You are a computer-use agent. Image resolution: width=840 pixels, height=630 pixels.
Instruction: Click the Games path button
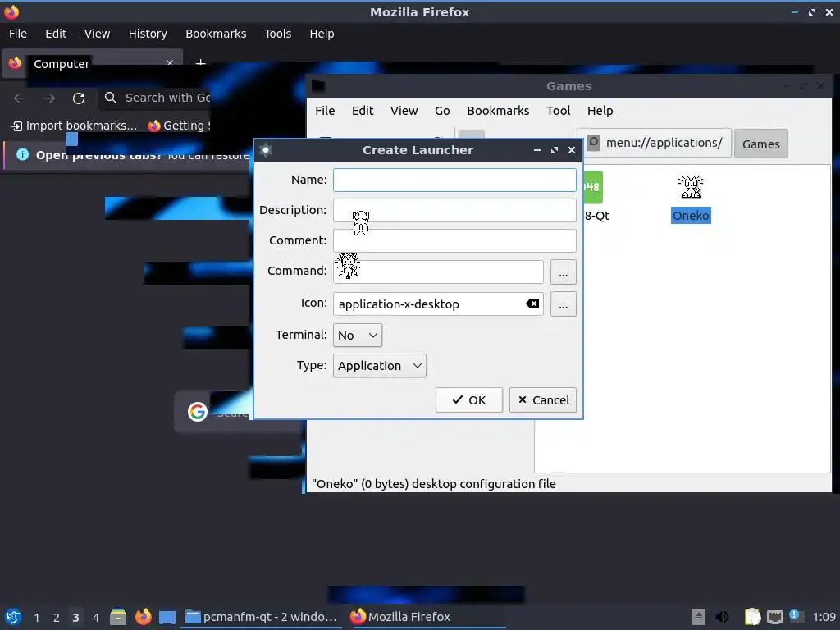[x=760, y=144]
